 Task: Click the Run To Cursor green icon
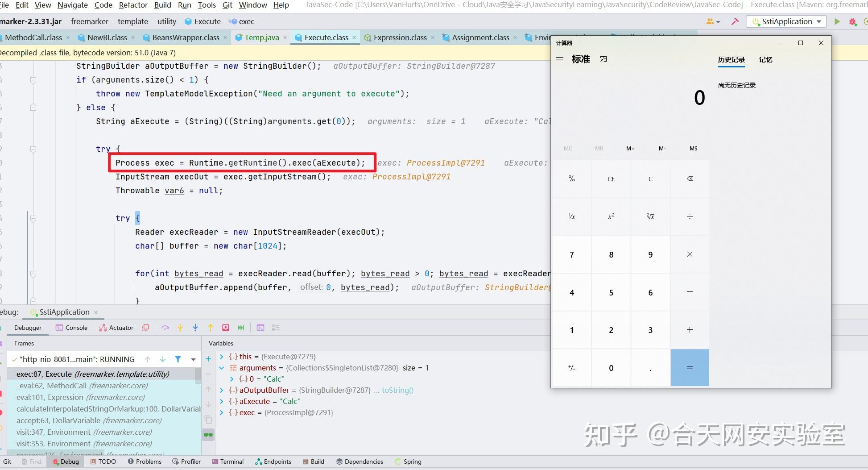point(241,327)
